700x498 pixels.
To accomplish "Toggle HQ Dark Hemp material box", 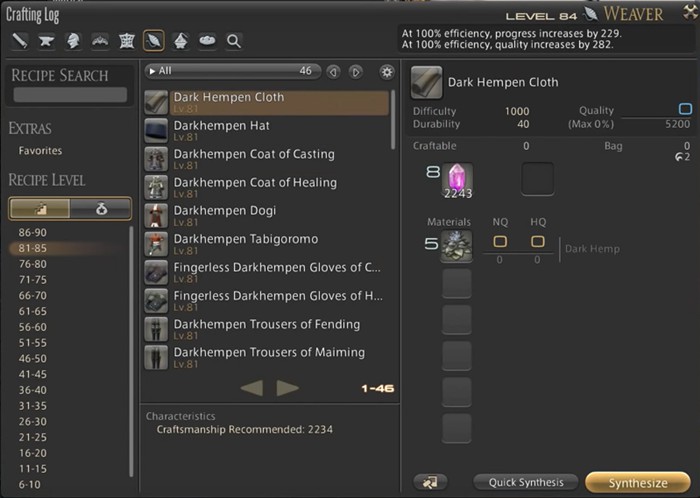I will (538, 241).
